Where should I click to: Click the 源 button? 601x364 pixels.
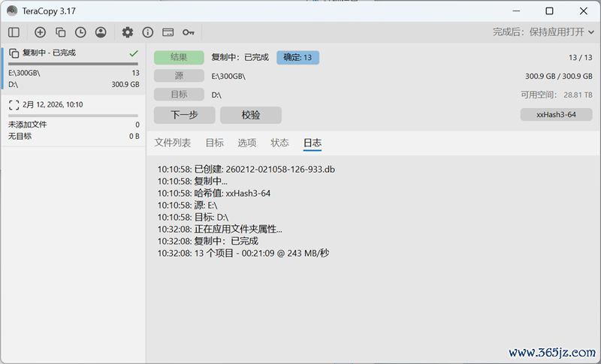point(179,76)
